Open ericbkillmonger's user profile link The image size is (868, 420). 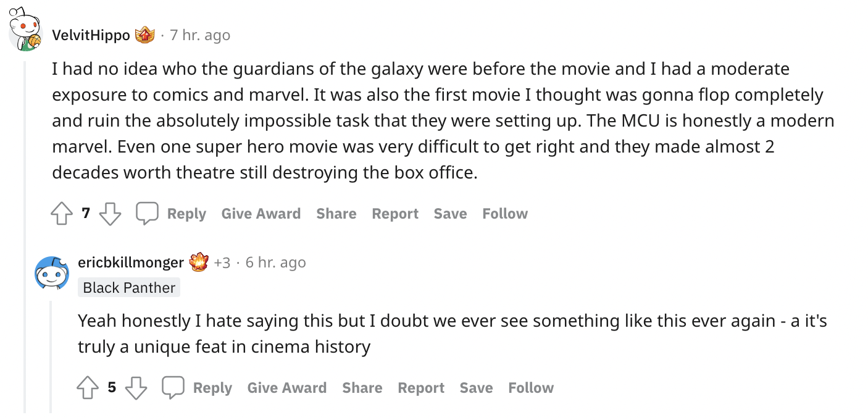131,262
